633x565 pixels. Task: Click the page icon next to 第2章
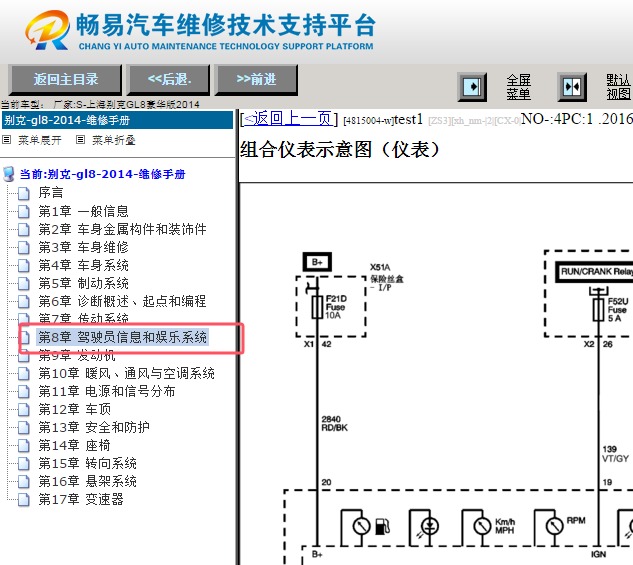pos(24,230)
